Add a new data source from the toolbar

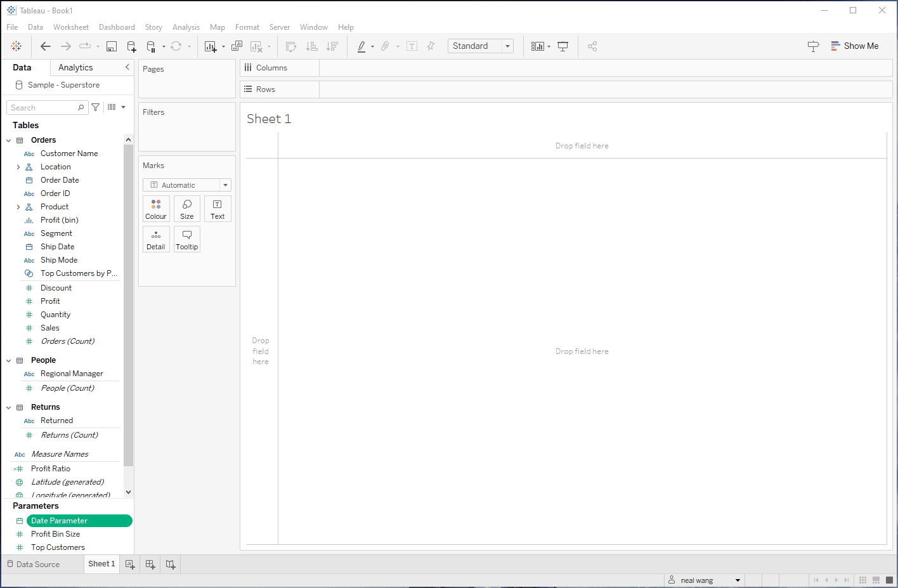pos(131,46)
